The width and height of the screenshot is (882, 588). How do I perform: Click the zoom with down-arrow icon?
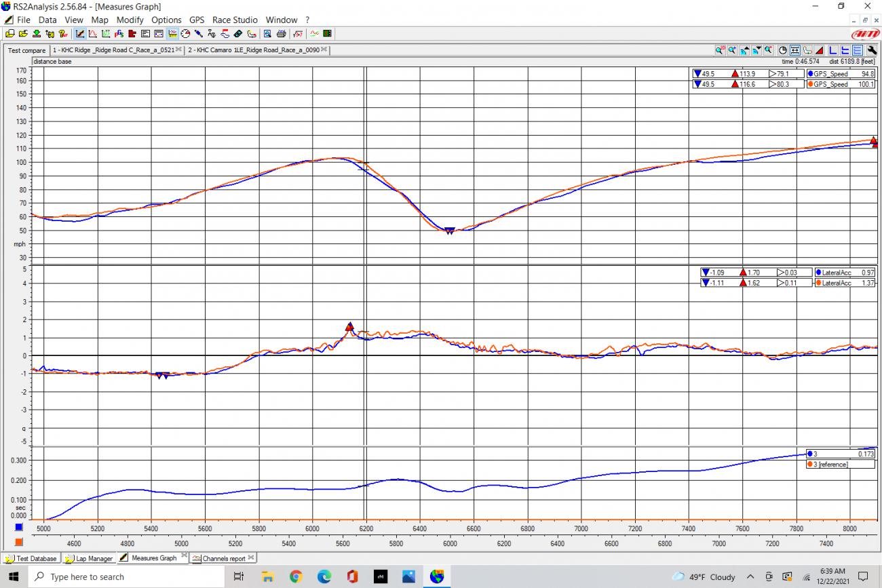coord(756,50)
